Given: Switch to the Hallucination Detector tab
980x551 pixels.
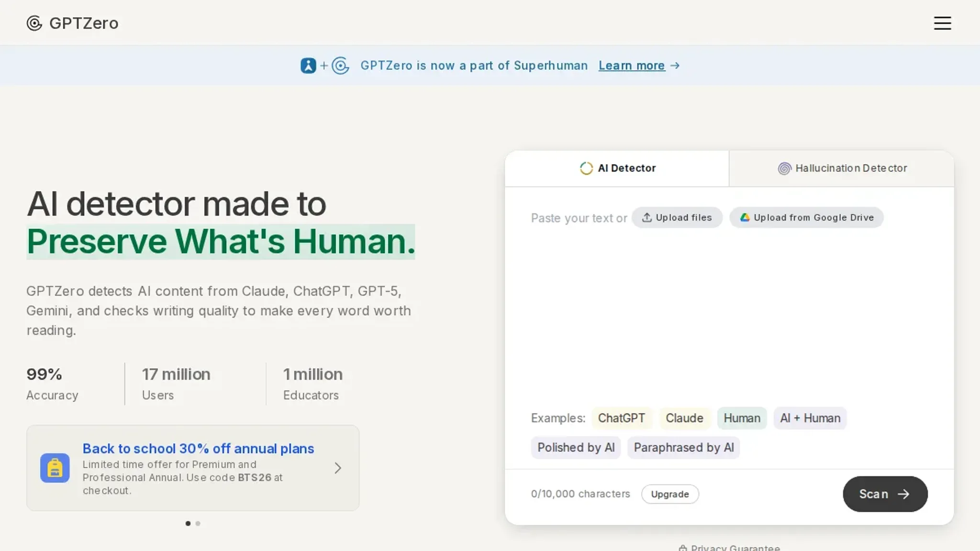Looking at the screenshot, I should [x=842, y=168].
